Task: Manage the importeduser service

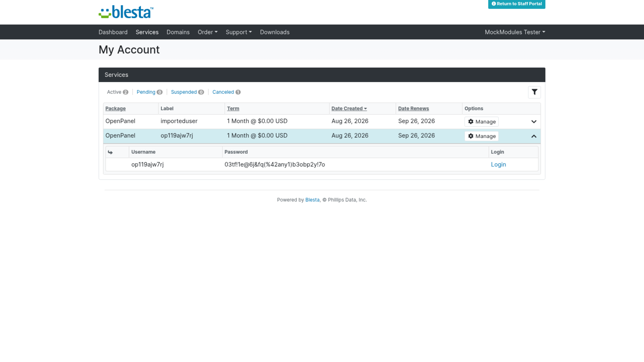Action: click(481, 122)
